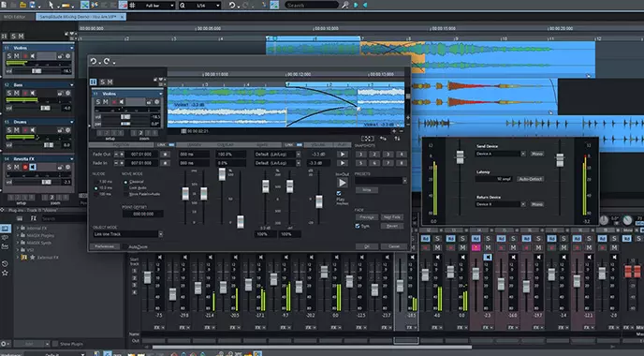Solo the Violins track
644x356 pixels.
click(x=9, y=56)
